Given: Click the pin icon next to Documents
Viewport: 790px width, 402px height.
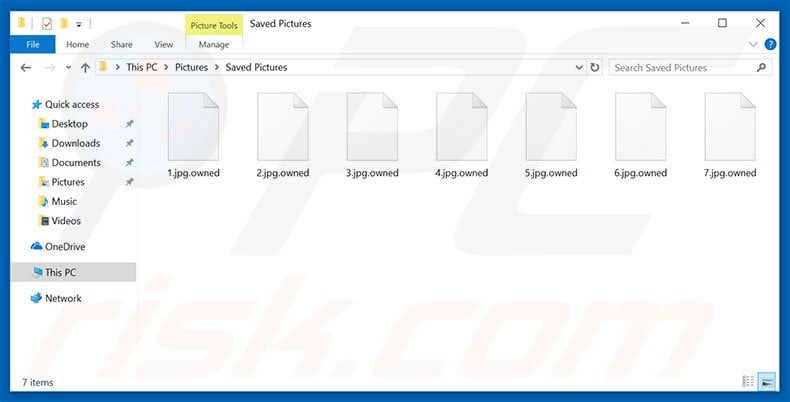Looking at the screenshot, I should 129,162.
